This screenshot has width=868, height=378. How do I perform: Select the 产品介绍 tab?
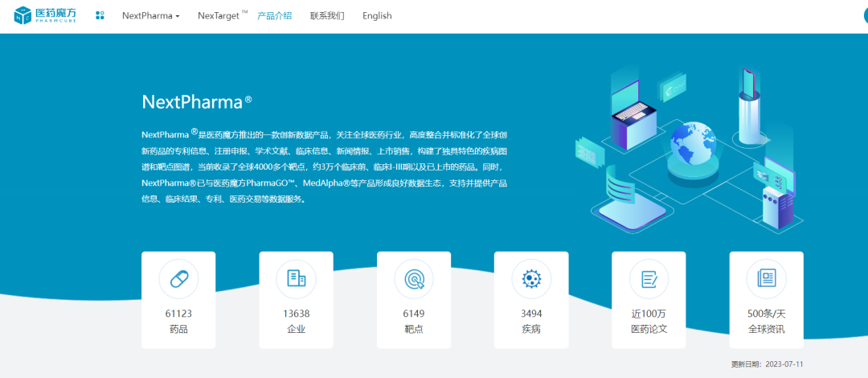pos(275,15)
